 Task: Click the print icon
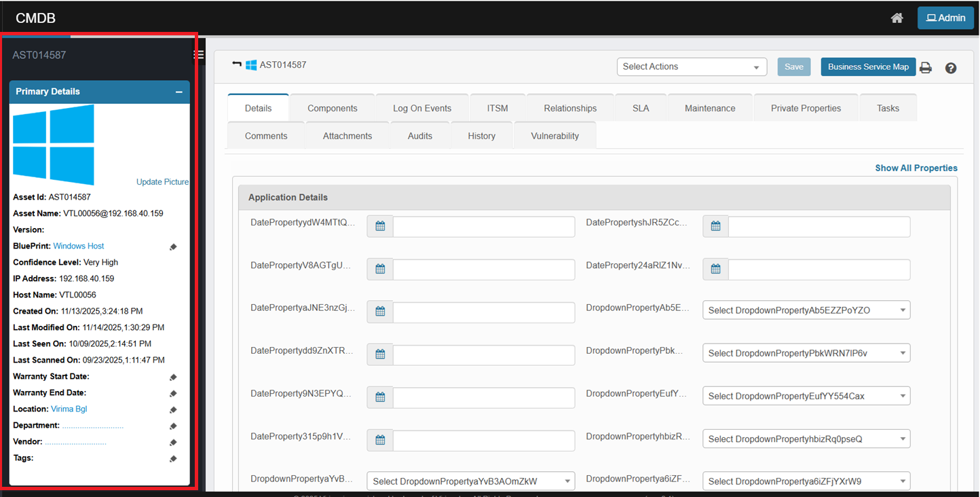[x=925, y=67]
